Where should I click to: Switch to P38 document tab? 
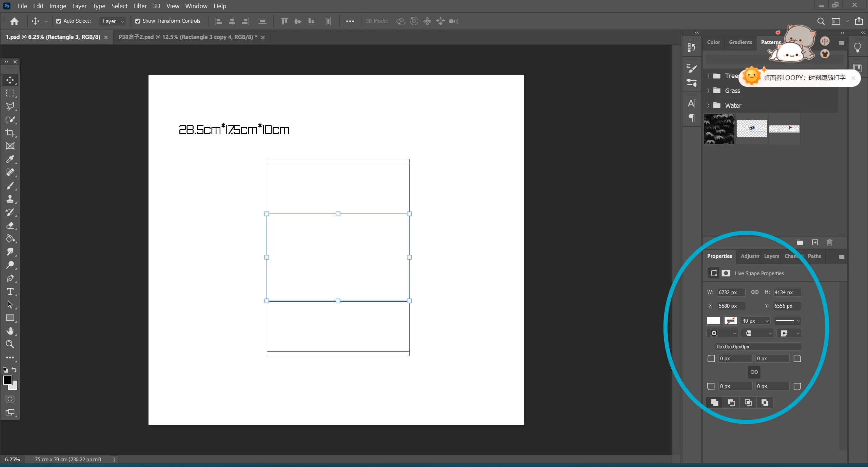point(188,37)
